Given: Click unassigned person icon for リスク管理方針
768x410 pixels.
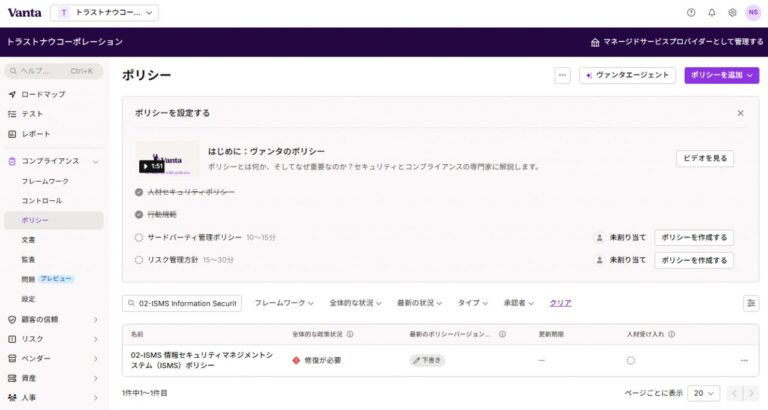Looking at the screenshot, I should pos(600,260).
